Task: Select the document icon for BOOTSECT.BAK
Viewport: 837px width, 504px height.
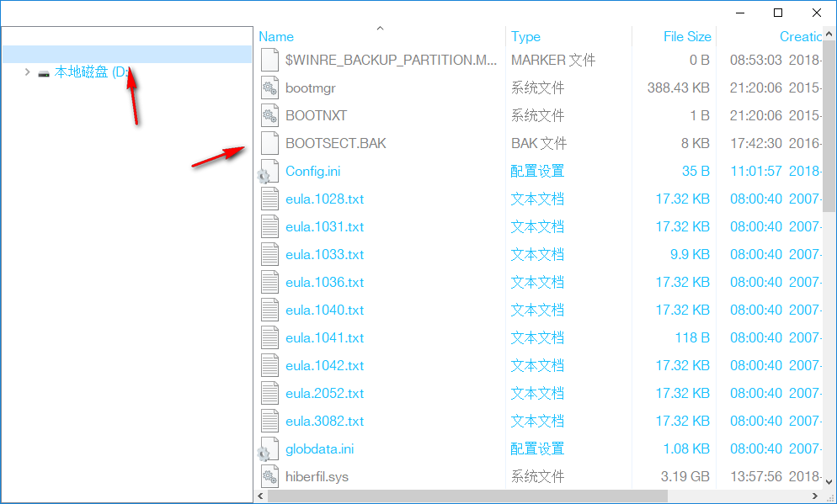Action: [x=269, y=142]
